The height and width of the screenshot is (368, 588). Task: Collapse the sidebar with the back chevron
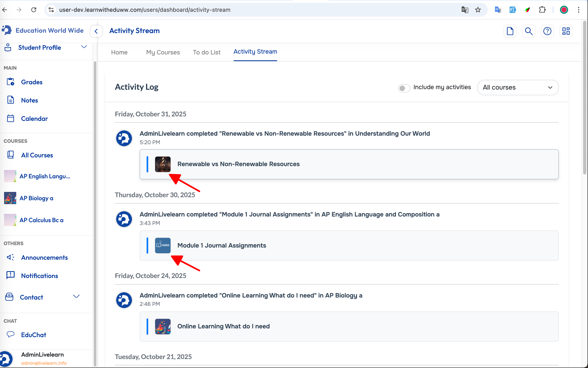pos(96,31)
